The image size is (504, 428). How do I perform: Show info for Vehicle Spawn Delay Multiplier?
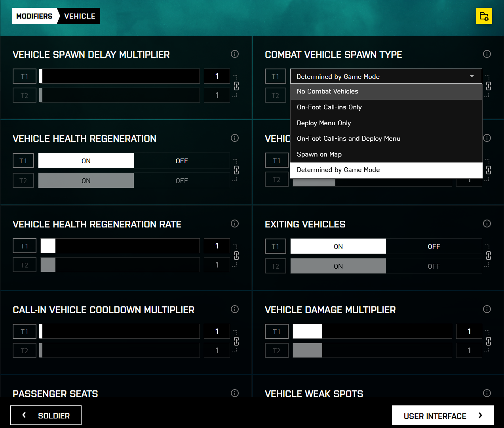235,54
